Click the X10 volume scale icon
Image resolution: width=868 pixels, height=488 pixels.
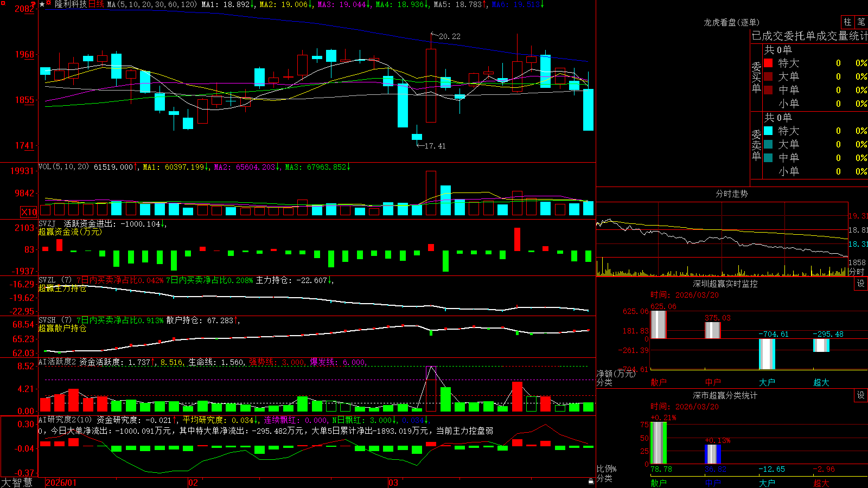(29, 212)
